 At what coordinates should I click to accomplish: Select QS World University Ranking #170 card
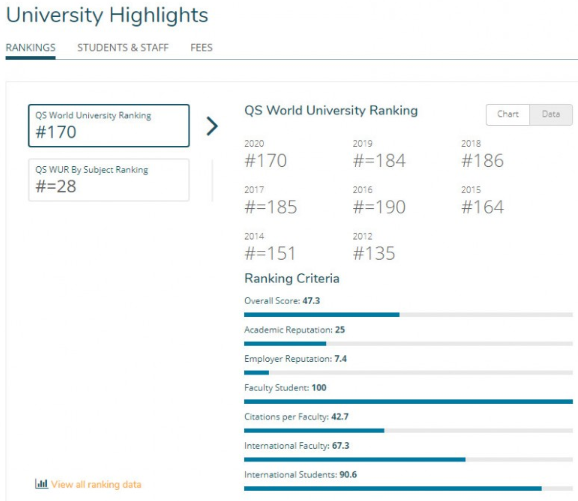pyautogui.click(x=109, y=126)
